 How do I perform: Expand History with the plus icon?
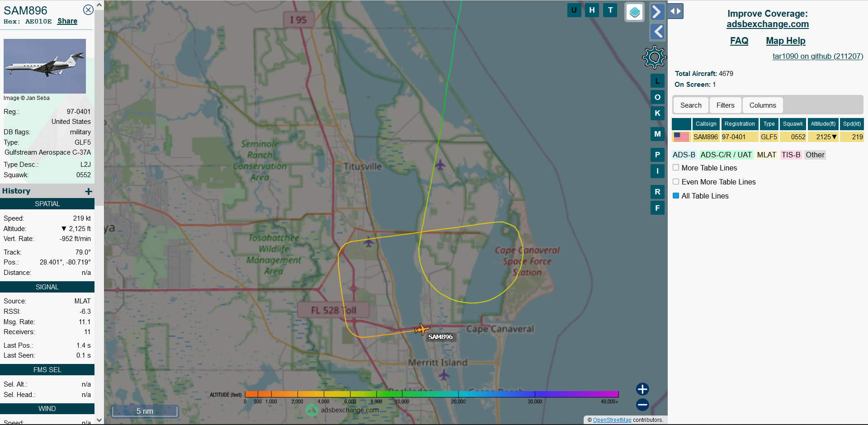pyautogui.click(x=89, y=192)
